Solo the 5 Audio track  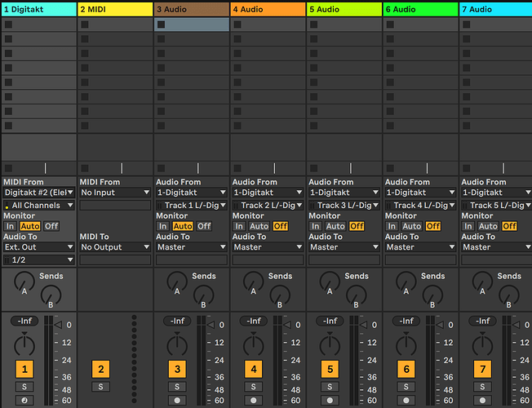pyautogui.click(x=330, y=387)
